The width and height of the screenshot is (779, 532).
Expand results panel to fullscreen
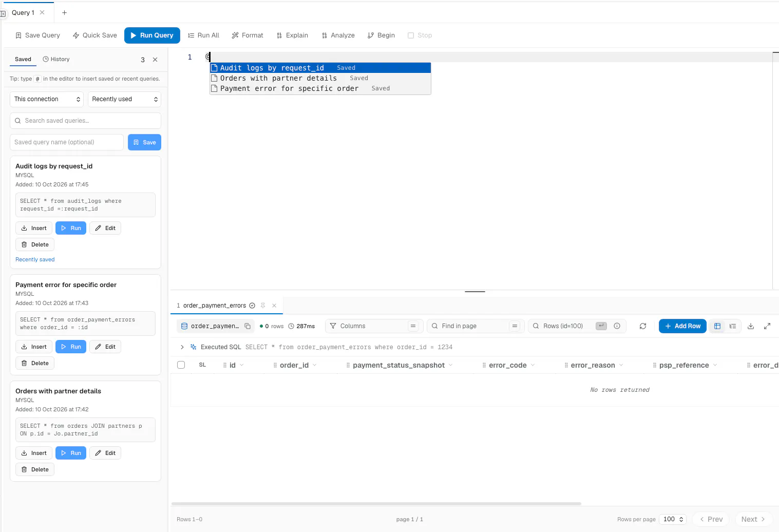click(767, 326)
